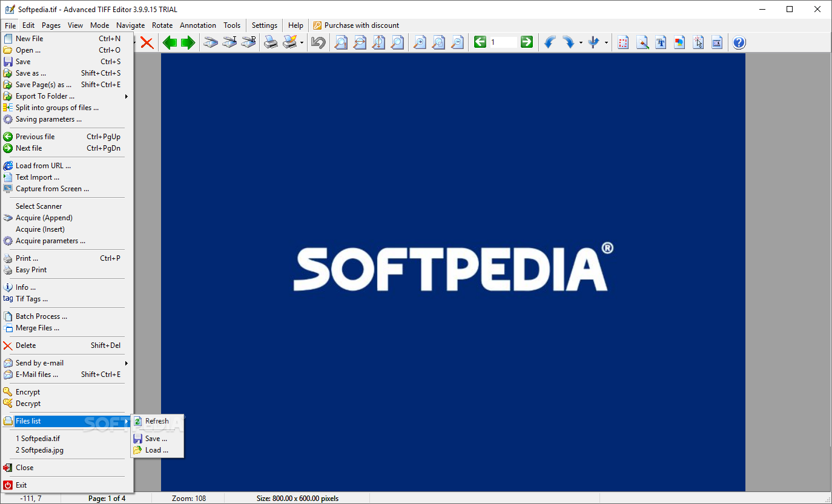Click the red X delete toolbar icon
Viewport: 832px width, 504px height.
click(147, 42)
